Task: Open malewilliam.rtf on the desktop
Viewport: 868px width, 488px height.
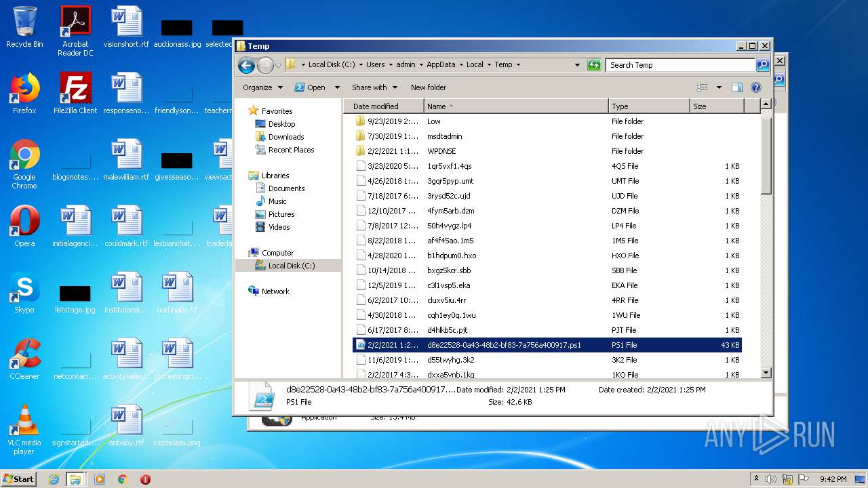Action: click(126, 160)
